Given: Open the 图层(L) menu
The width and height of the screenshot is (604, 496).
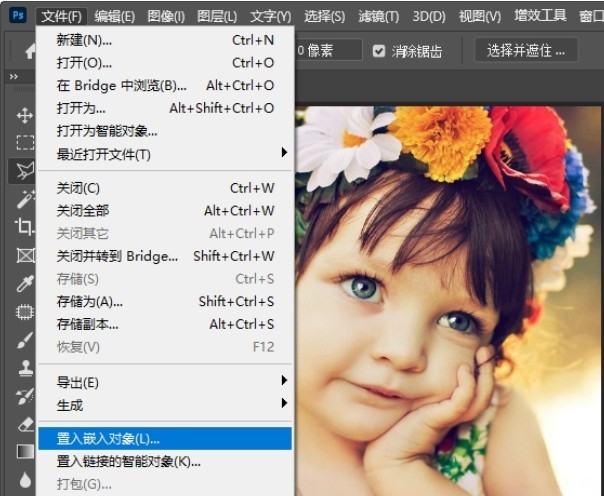Looking at the screenshot, I should point(217,16).
